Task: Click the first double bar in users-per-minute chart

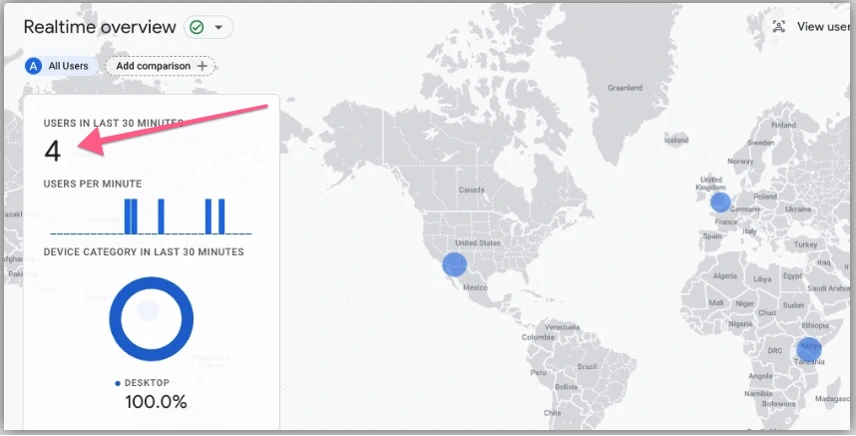Action: coord(131,217)
